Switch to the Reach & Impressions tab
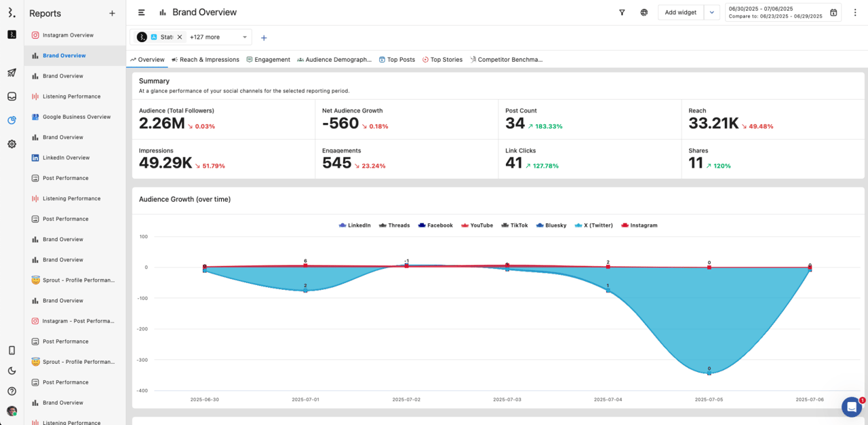Viewport: 868px width, 425px height. [205, 60]
